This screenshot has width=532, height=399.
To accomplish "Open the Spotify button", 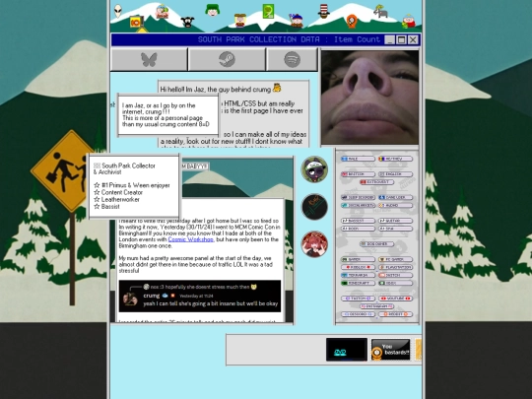I will pyautogui.click(x=292, y=60).
